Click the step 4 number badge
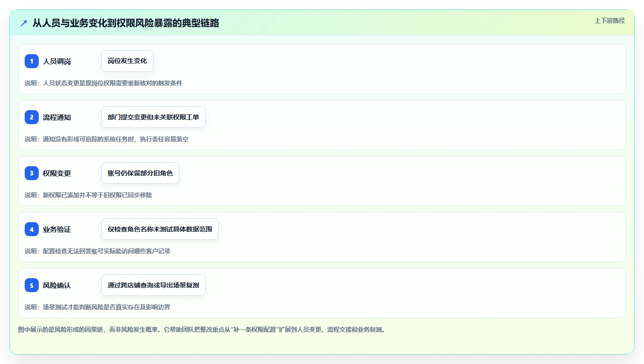Image resolution: width=644 pixels, height=364 pixels. point(32,229)
